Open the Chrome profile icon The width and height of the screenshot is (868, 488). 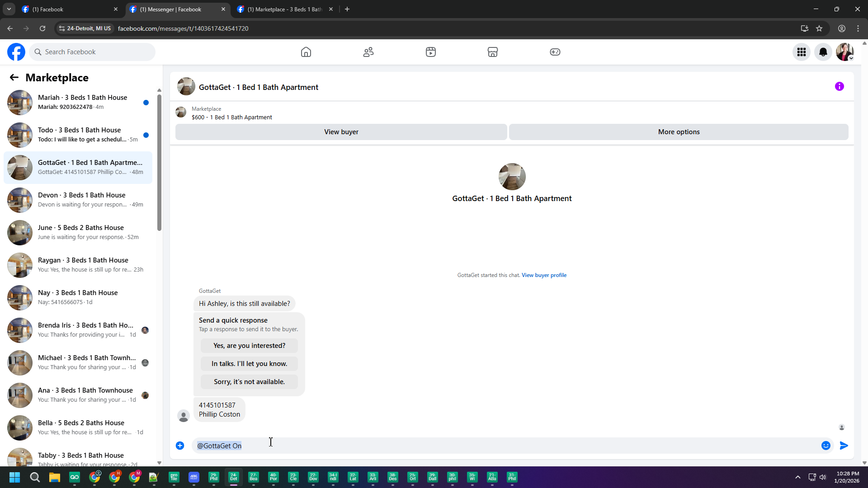click(842, 28)
